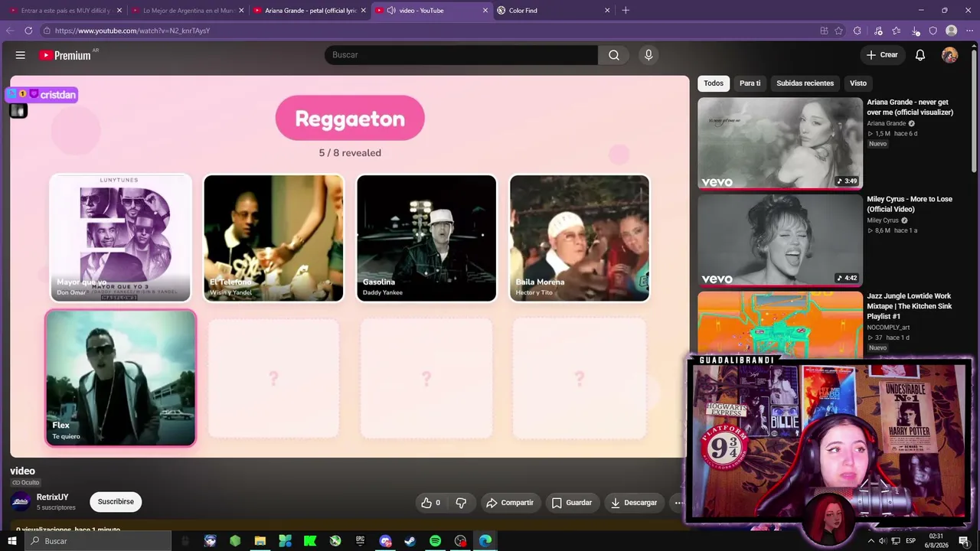Open more actions ellipsis below video

(678, 503)
